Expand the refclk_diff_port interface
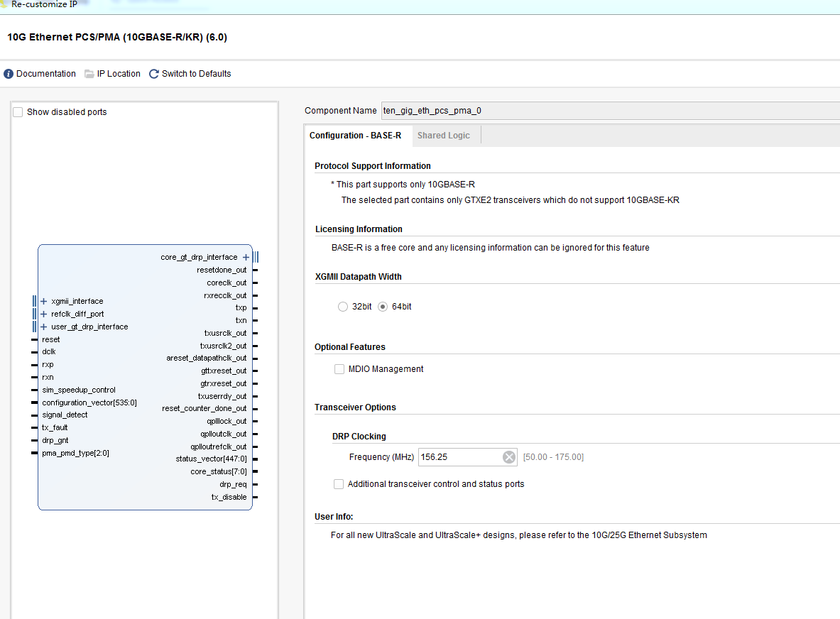840x619 pixels. click(x=44, y=314)
